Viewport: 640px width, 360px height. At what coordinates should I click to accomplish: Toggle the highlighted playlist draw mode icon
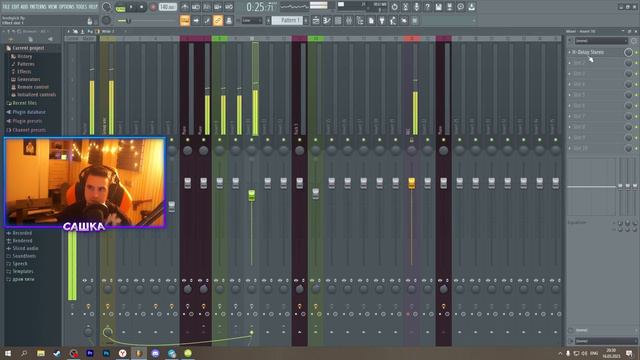(185, 20)
